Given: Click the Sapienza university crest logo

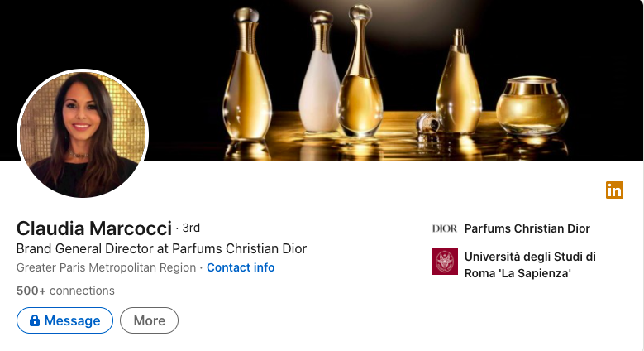Looking at the screenshot, I should click(x=445, y=262).
